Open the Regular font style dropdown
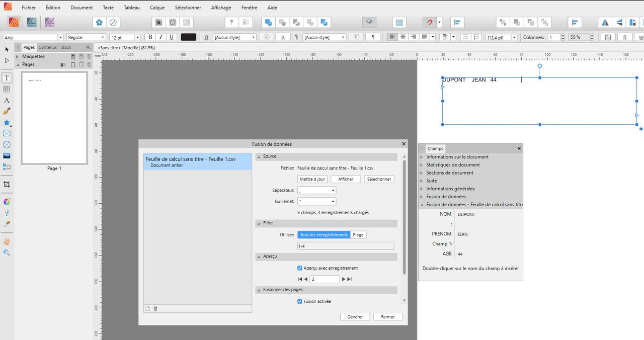This screenshot has height=340, width=644. pyautogui.click(x=103, y=37)
